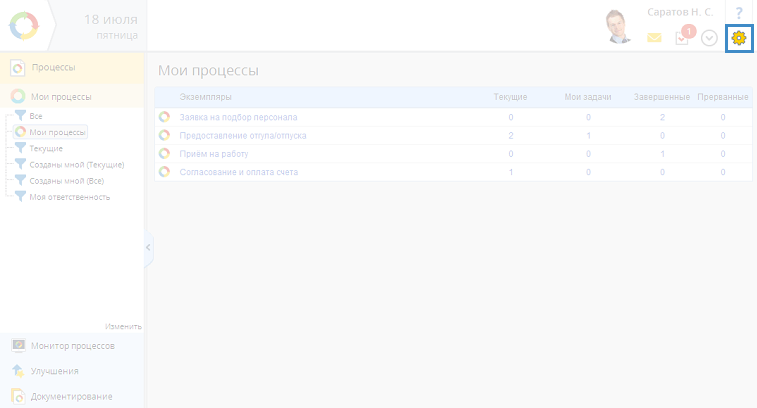The width and height of the screenshot is (757, 408).
Task: Click the Документирование section icon
Action: click(x=18, y=396)
